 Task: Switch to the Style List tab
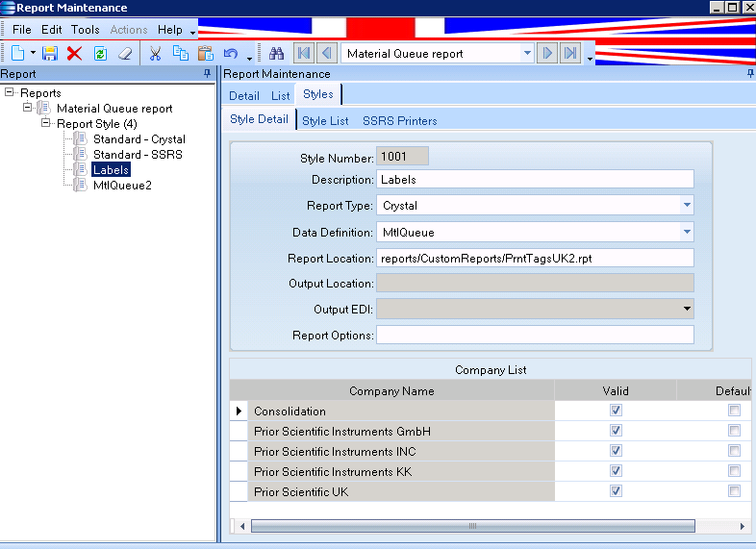pos(325,121)
